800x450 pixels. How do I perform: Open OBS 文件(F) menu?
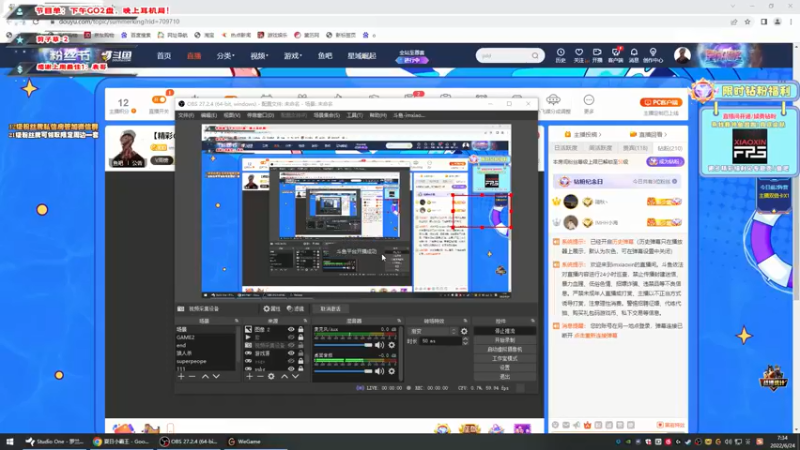click(x=186, y=115)
